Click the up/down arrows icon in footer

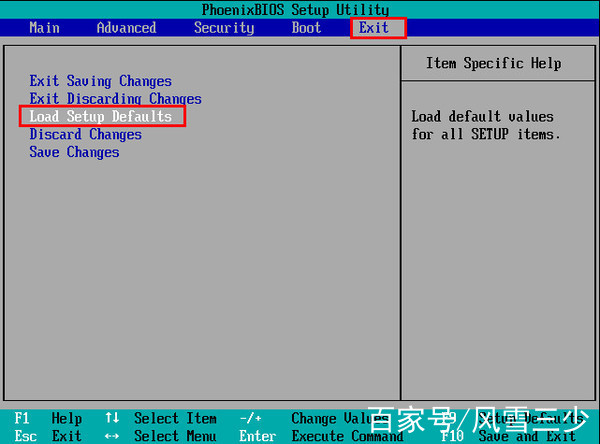point(112,418)
